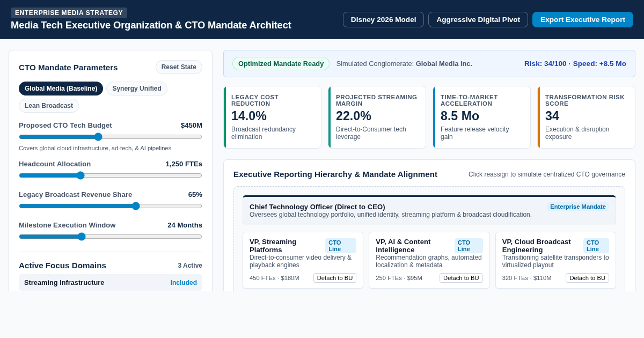This screenshot has width=644, height=338.
Task: Detach VP Streaming Platforms to BU
Action: point(335,278)
